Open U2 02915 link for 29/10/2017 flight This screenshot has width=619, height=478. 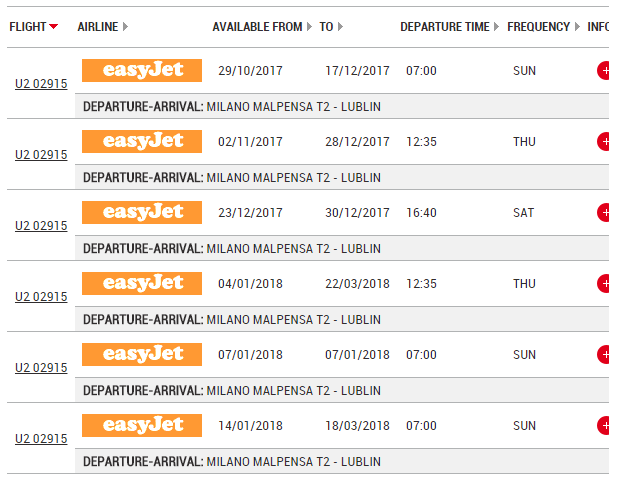(41, 84)
